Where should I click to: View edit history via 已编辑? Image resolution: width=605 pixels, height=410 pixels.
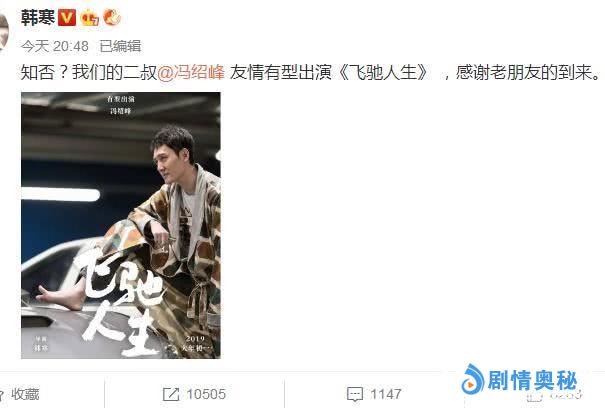(120, 46)
